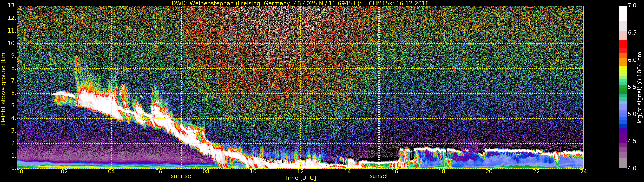The height and width of the screenshot is (182, 644).
Task: Select height axis tick '13.'
Action: click(12, 6)
